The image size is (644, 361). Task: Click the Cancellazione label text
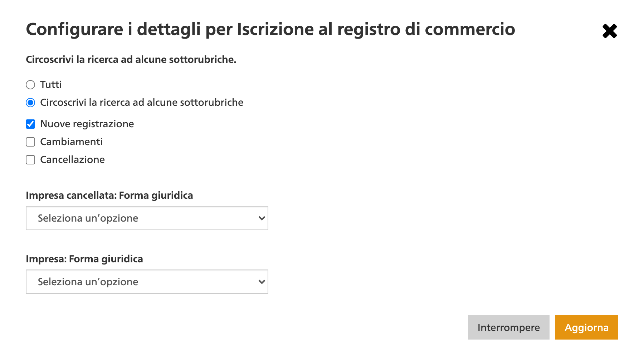[72, 160]
